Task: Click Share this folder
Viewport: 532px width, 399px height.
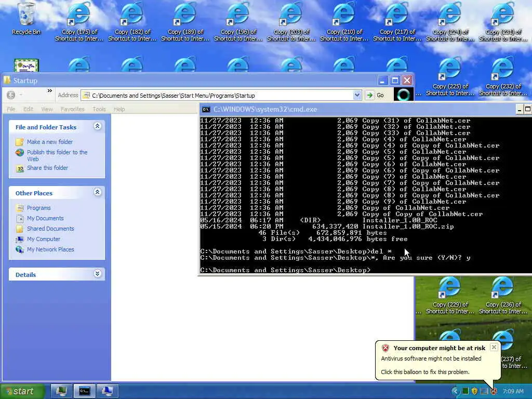Action: [x=47, y=168]
